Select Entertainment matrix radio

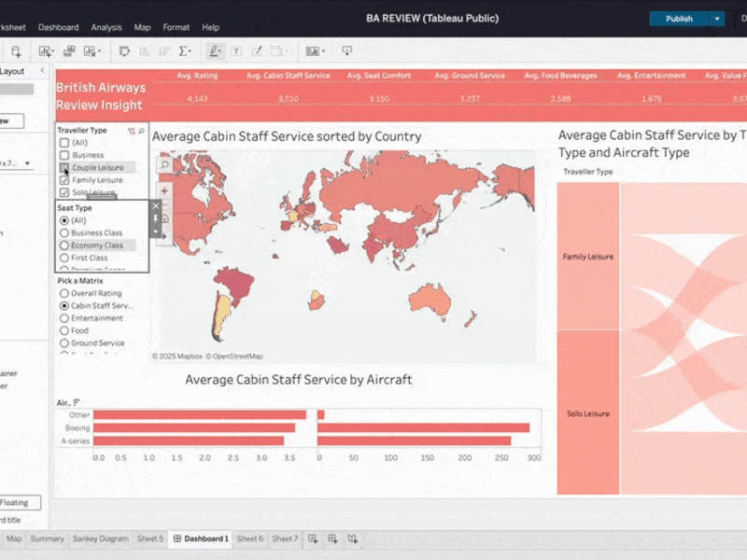pos(64,318)
